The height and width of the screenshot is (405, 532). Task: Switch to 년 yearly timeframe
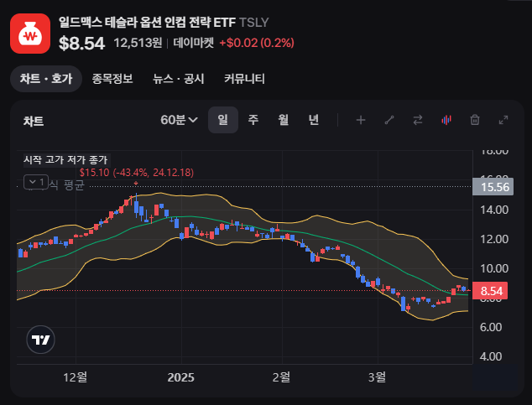coord(314,120)
